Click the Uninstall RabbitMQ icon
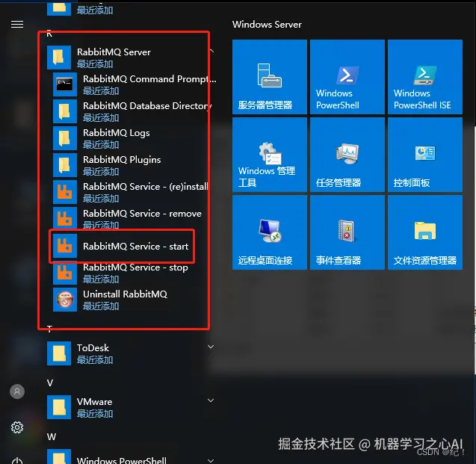476x464 pixels. (65, 300)
